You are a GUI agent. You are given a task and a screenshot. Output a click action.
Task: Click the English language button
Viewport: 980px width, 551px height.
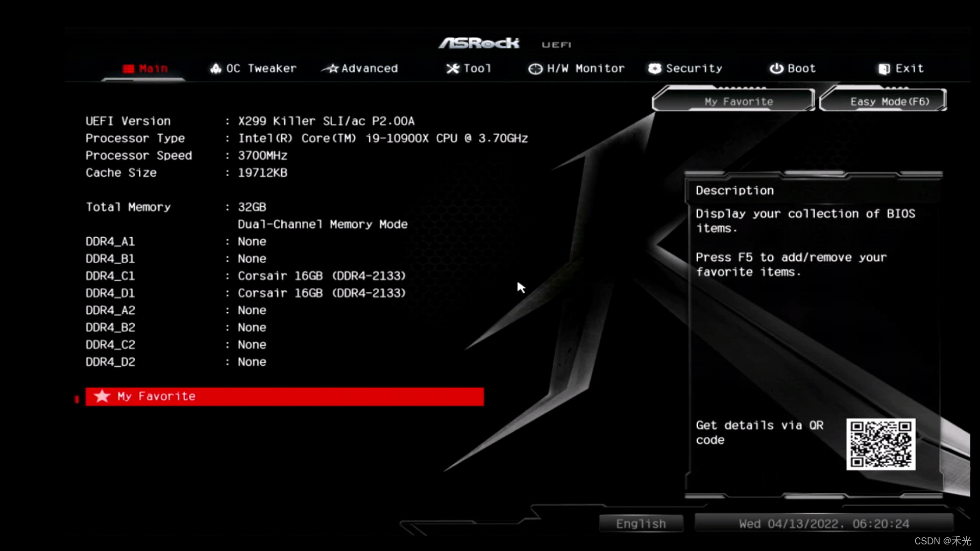[x=641, y=524]
